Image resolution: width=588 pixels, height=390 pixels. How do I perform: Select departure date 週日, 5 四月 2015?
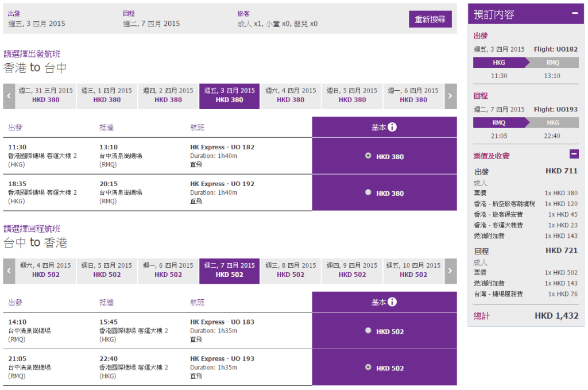pyautogui.click(x=352, y=95)
